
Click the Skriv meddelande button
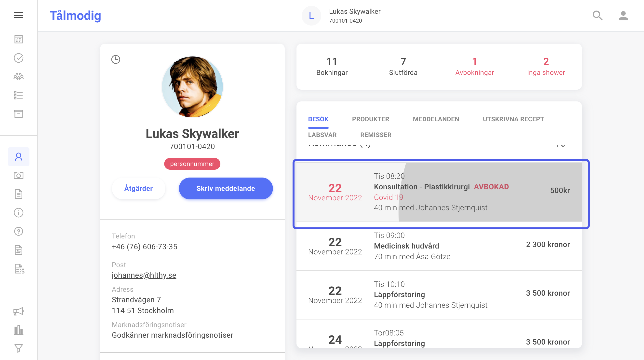pyautogui.click(x=226, y=188)
